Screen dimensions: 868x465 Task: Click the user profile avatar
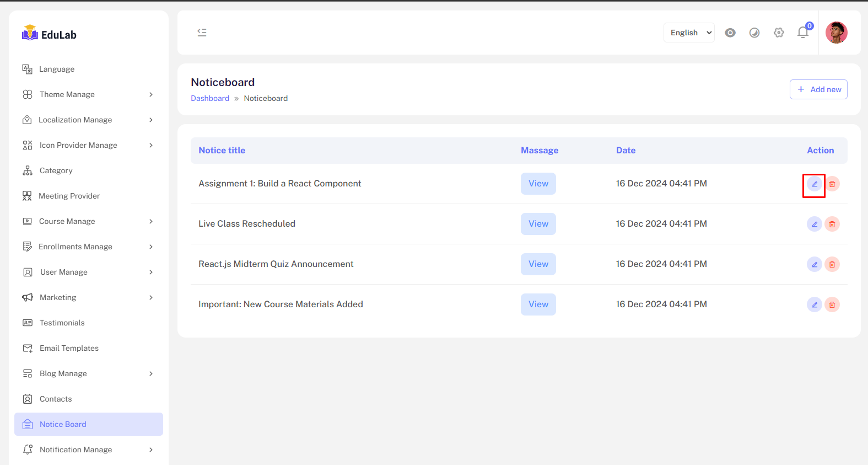pos(836,33)
